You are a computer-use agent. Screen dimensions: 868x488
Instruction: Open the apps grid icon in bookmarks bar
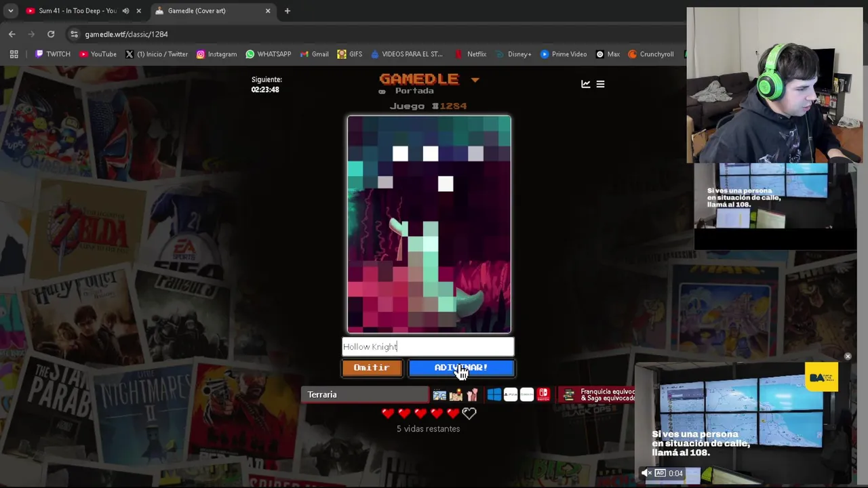(14, 54)
